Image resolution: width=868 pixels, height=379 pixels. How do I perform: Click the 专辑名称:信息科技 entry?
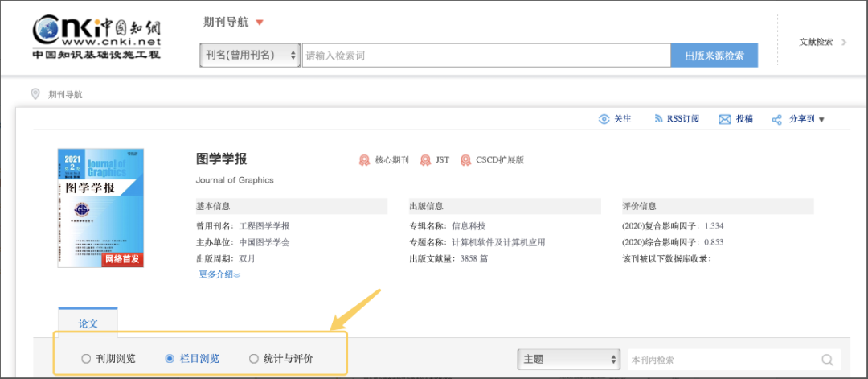point(448,226)
